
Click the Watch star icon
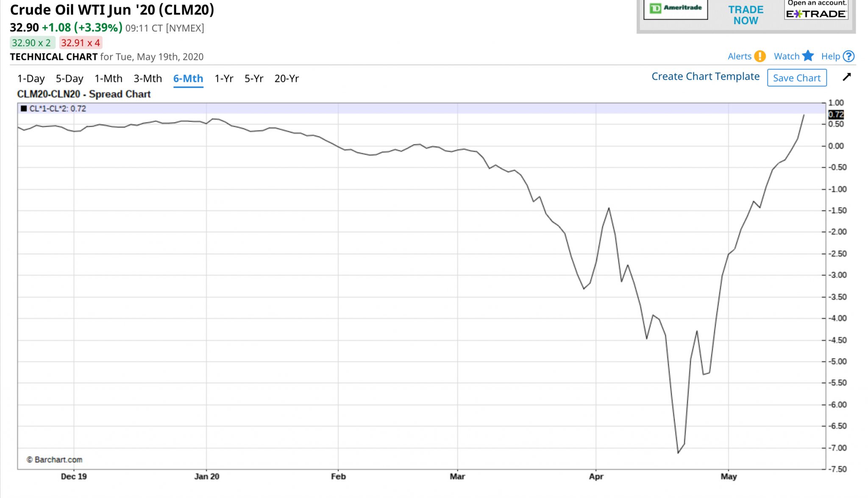click(808, 56)
